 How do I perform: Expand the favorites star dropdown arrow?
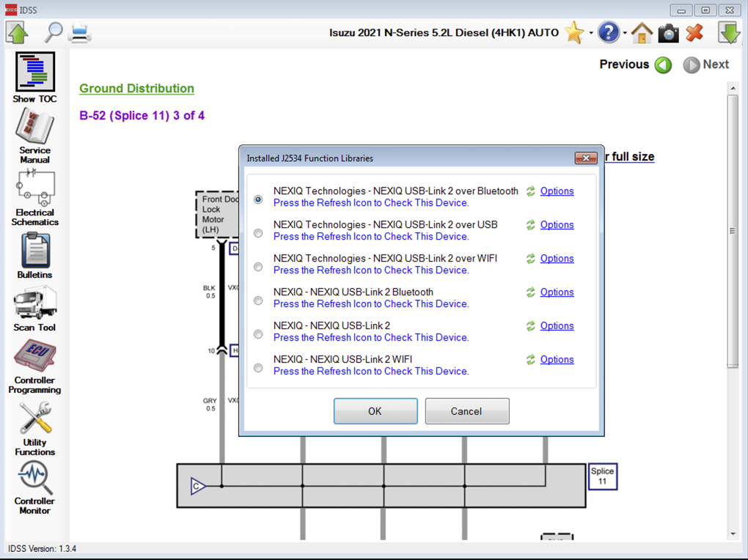click(x=590, y=33)
